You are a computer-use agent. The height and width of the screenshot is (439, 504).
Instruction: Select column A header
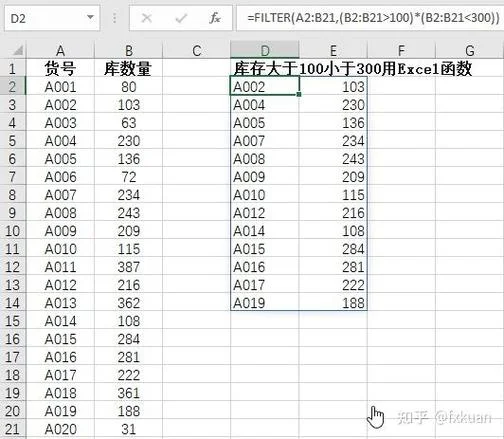[60, 51]
